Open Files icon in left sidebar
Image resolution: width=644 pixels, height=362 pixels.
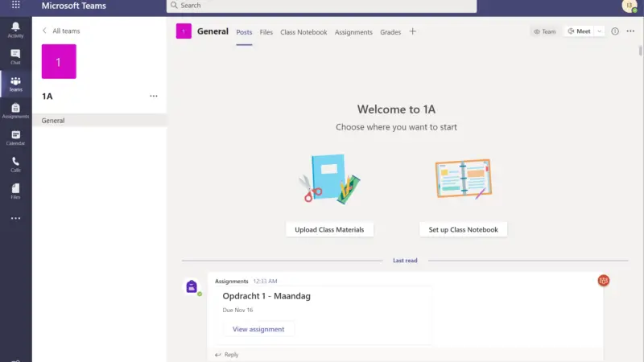tap(15, 191)
